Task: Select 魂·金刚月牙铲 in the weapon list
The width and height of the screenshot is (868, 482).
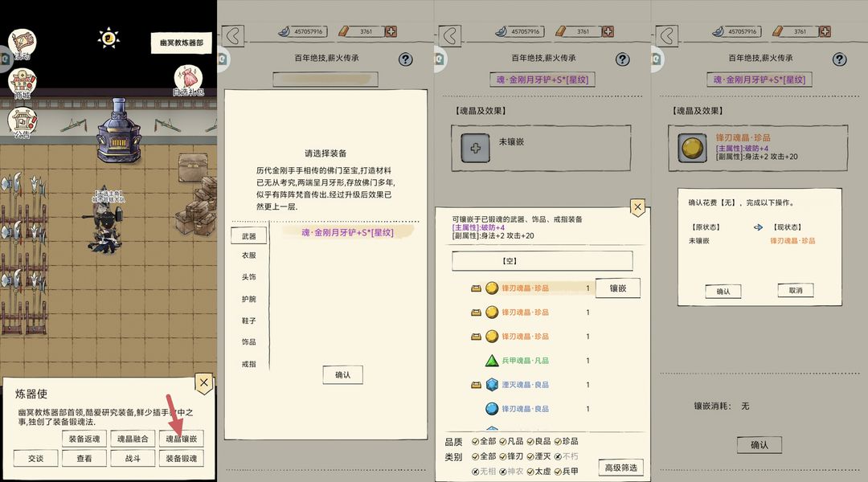Action: pos(348,232)
